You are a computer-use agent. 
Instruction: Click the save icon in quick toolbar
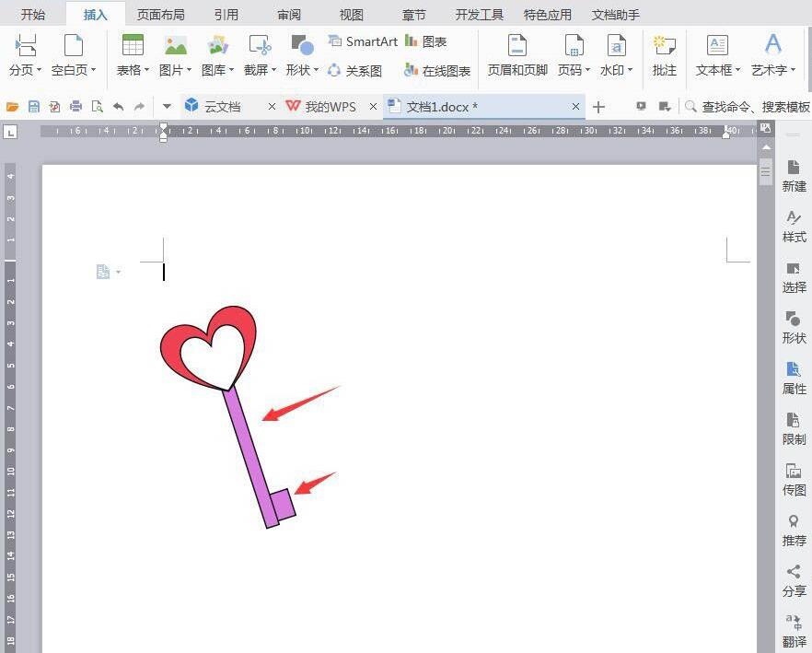pos(34,107)
